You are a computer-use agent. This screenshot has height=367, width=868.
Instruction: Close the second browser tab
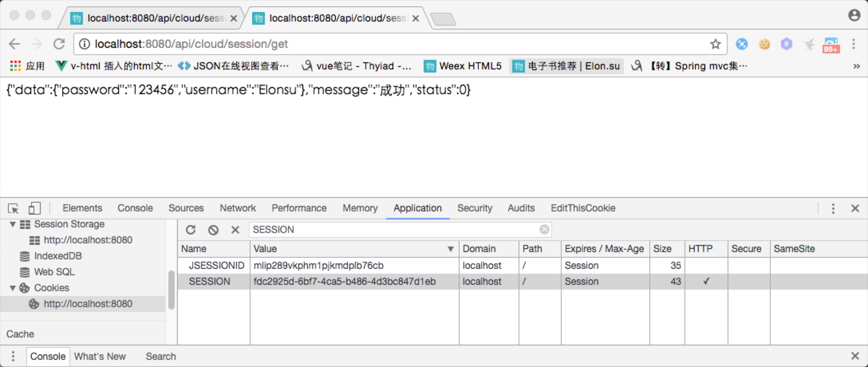tap(415, 18)
